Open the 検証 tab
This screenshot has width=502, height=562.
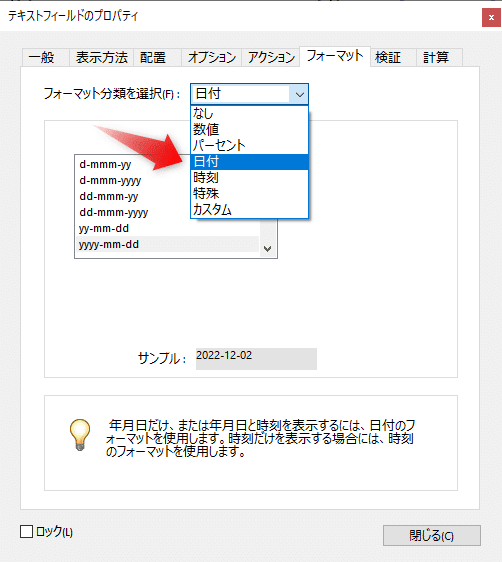pyautogui.click(x=393, y=57)
